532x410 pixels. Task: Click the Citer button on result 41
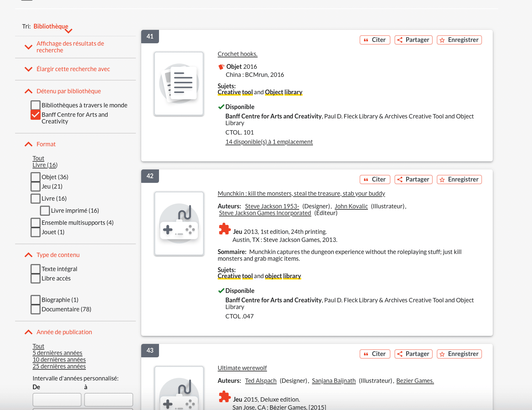(375, 40)
